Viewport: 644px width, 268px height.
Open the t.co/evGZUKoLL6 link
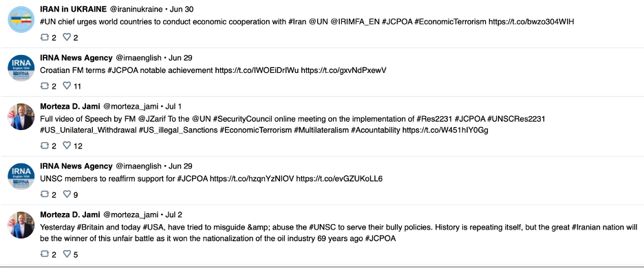339,179
